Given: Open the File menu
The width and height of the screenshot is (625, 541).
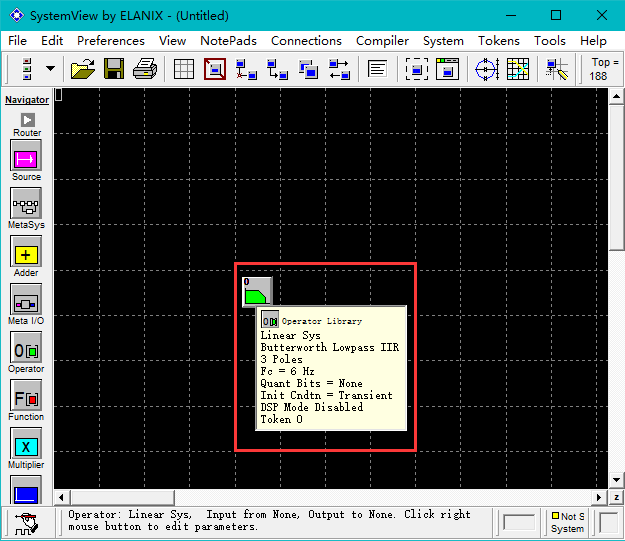Looking at the screenshot, I should tap(17, 41).
